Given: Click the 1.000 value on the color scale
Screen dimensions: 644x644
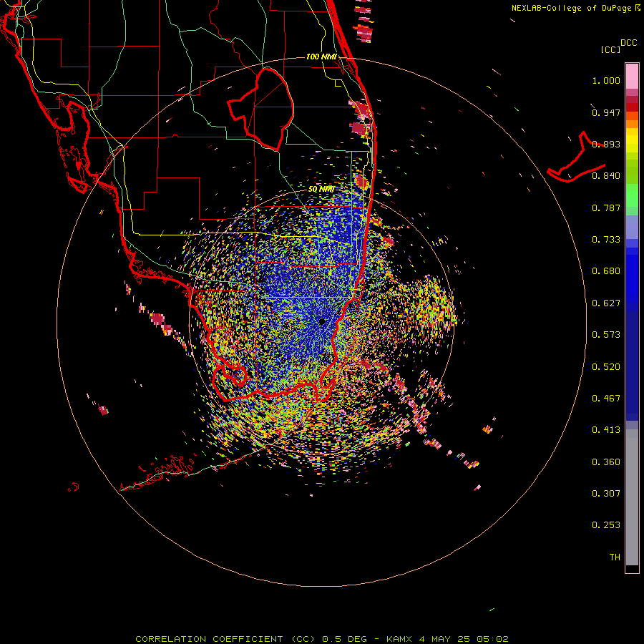Looking at the screenshot, I should 606,80.
